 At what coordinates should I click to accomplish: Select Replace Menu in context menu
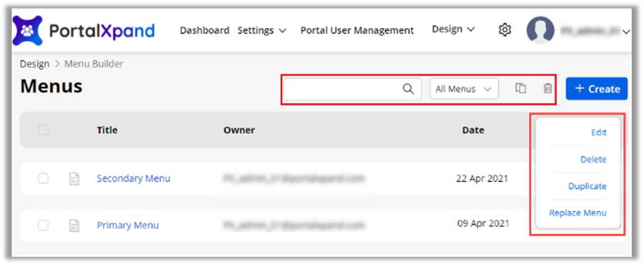click(x=577, y=213)
